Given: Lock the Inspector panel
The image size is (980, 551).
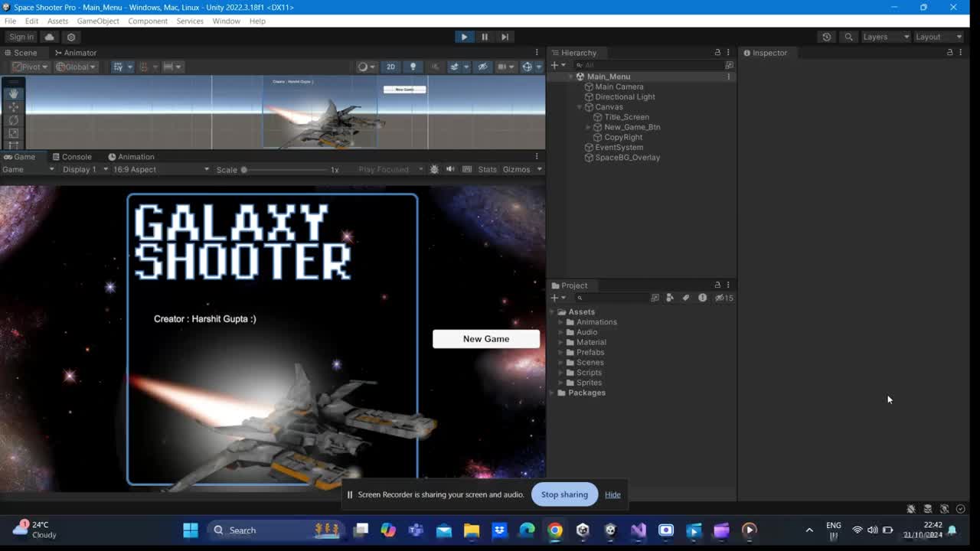Looking at the screenshot, I should coord(949,52).
